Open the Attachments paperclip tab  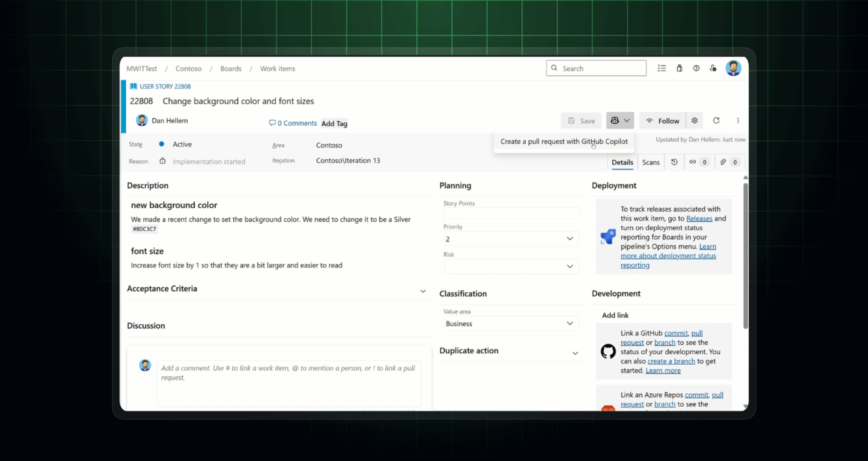pyautogui.click(x=723, y=162)
